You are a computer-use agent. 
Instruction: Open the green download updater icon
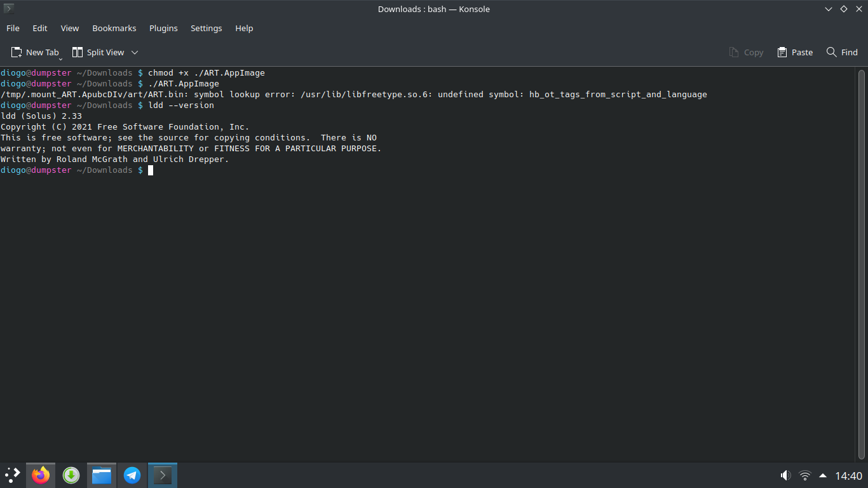(x=71, y=475)
